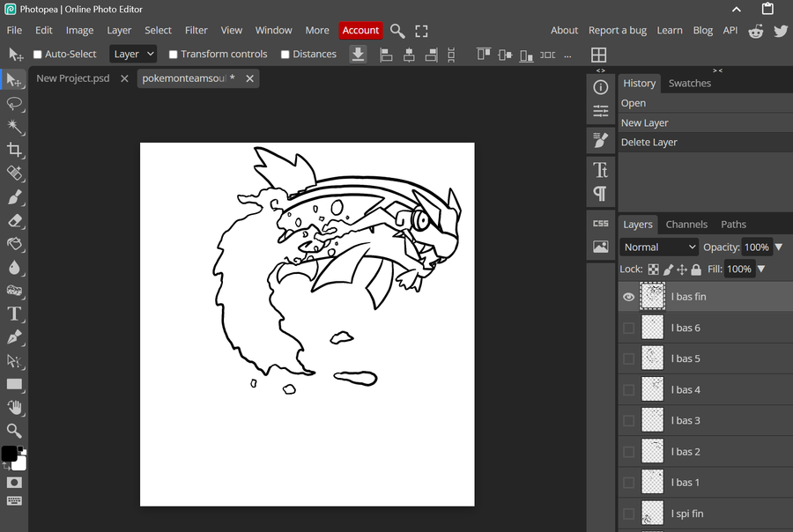The height and width of the screenshot is (532, 793).
Task: Show the l spi fin layer
Action: pos(628,514)
